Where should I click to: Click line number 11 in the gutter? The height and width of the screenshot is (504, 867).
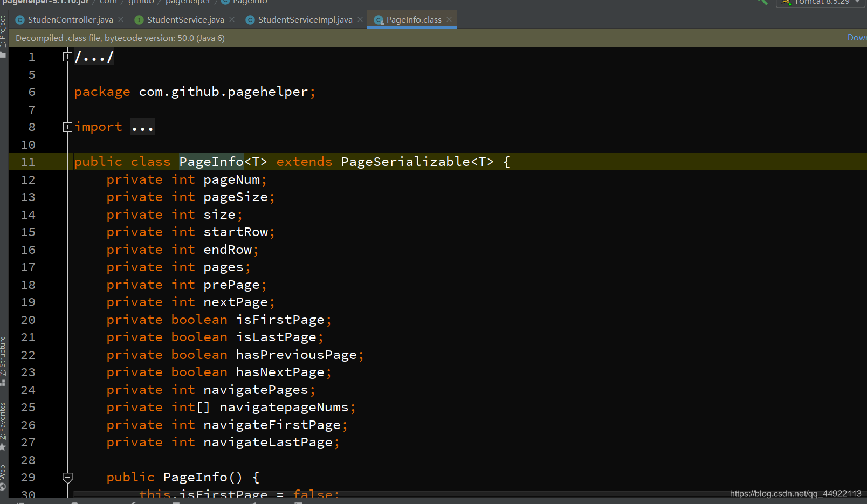tap(28, 162)
